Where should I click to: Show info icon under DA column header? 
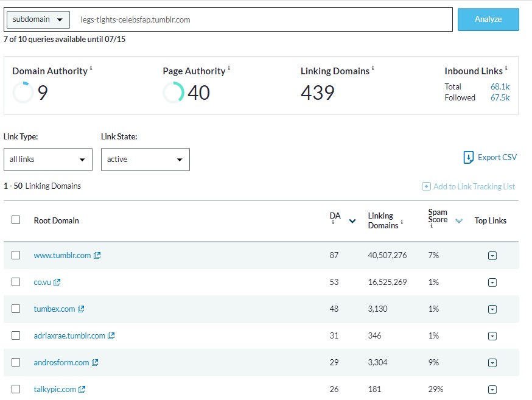pos(333,222)
